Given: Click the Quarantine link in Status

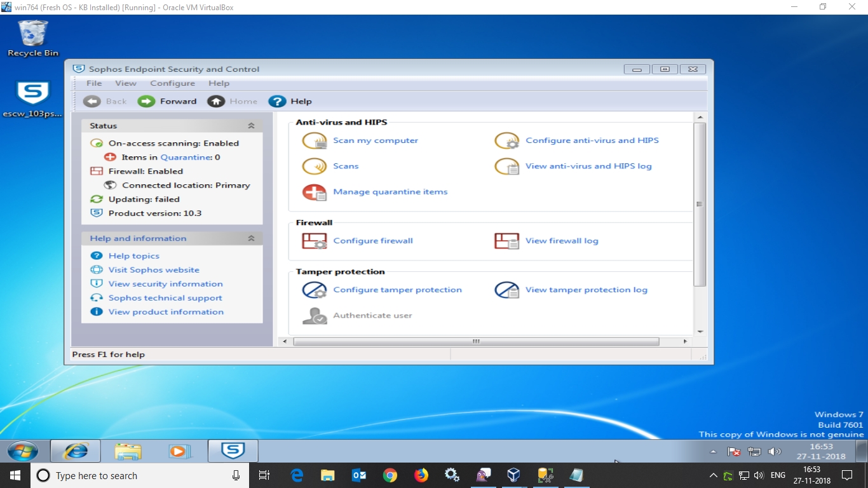Looking at the screenshot, I should coord(186,158).
